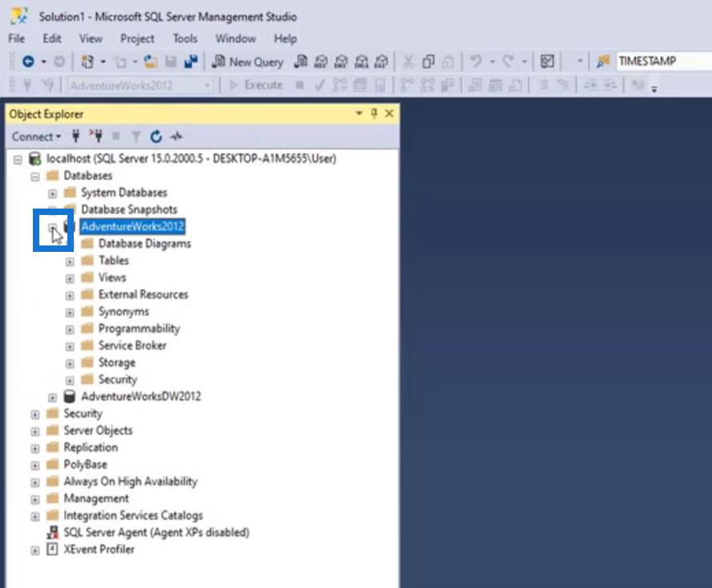
Task: Click the Find in Files icon
Action: coord(603,61)
